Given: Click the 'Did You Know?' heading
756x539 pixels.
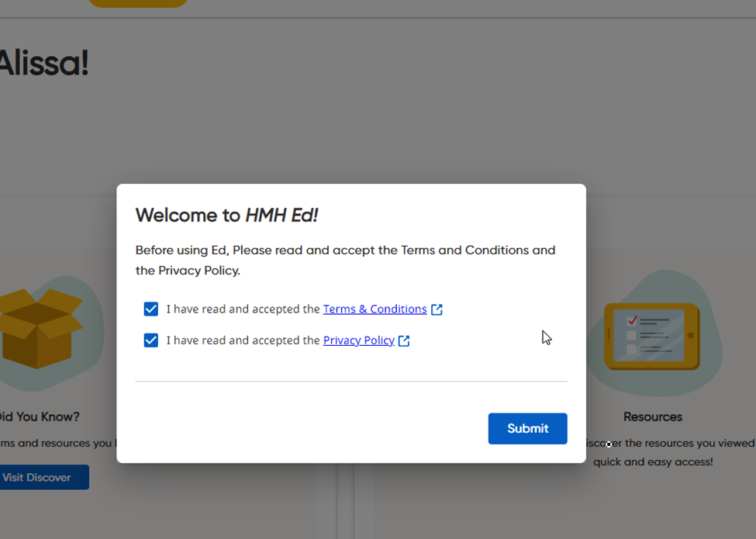Looking at the screenshot, I should 39,416.
